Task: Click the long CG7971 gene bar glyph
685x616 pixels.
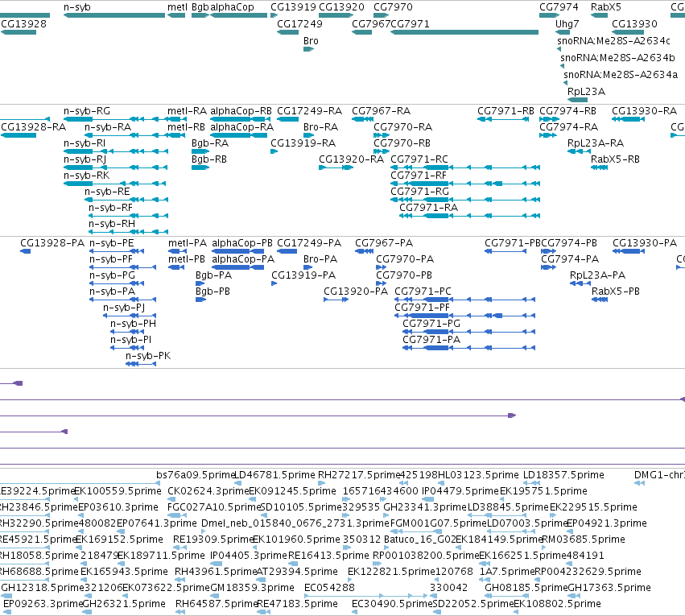Action: 464,32
